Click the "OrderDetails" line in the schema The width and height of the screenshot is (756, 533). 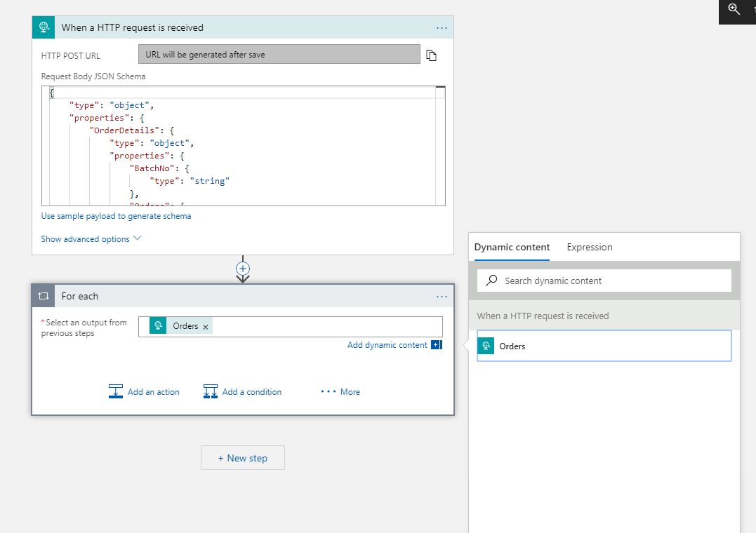(132, 130)
